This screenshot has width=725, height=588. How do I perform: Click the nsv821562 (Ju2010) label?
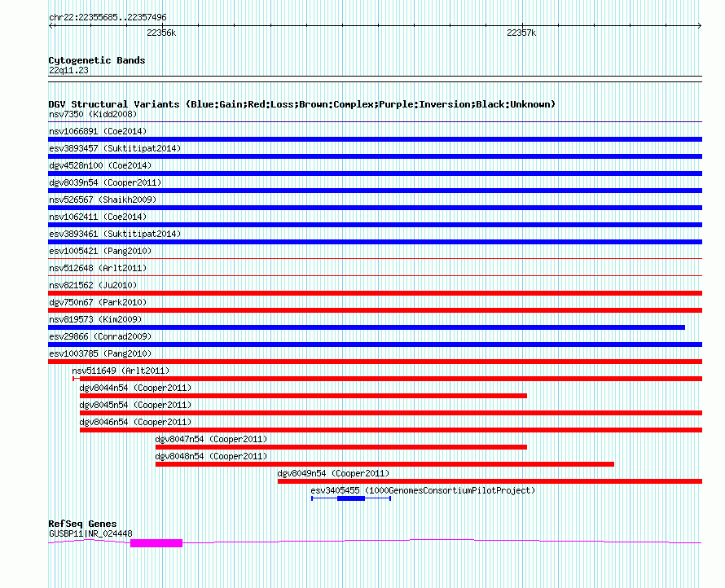pos(93,285)
